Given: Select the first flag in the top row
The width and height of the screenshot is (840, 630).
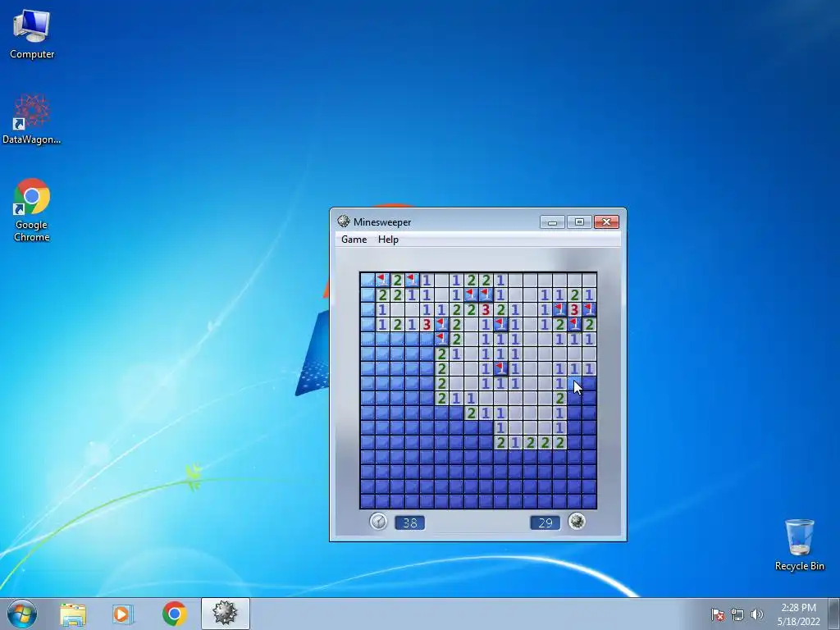Looking at the screenshot, I should click(382, 280).
